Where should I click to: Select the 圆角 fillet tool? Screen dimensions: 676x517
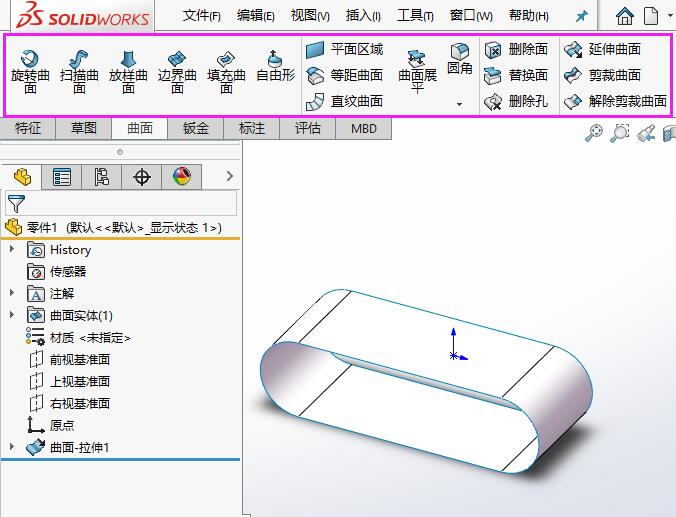click(460, 59)
